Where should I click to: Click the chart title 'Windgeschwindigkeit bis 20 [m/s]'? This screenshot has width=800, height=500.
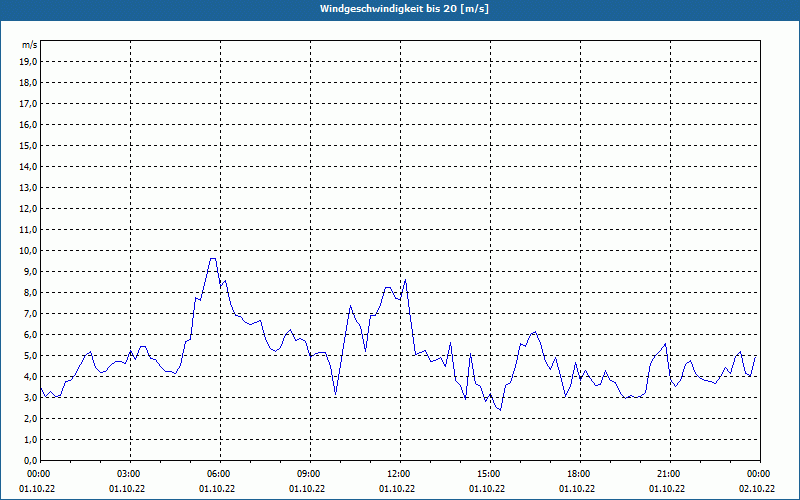click(404, 9)
